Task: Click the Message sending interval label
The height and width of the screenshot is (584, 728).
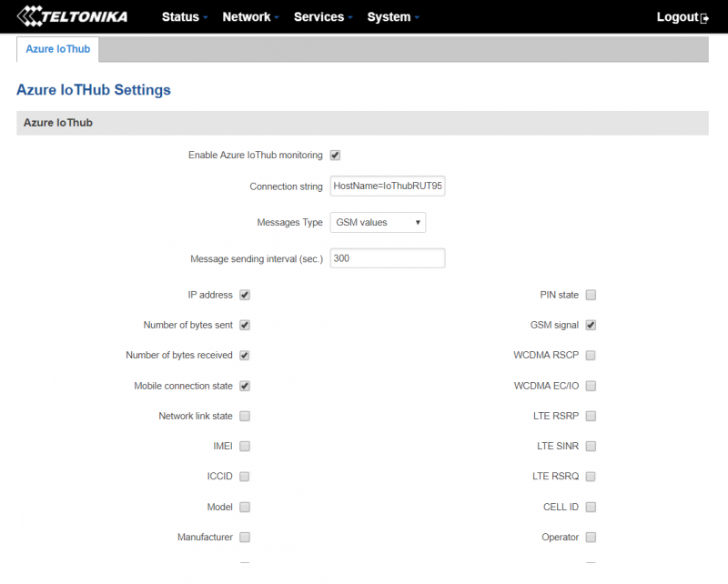Action: pyautogui.click(x=257, y=259)
